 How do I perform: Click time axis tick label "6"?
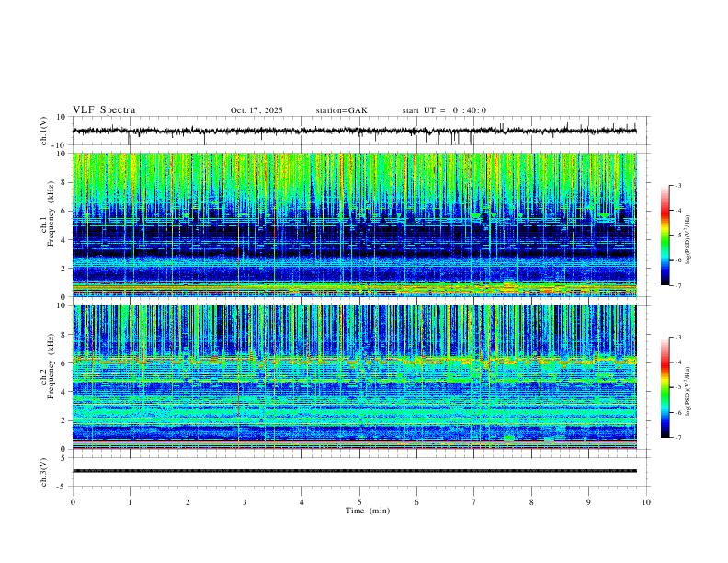417,502
